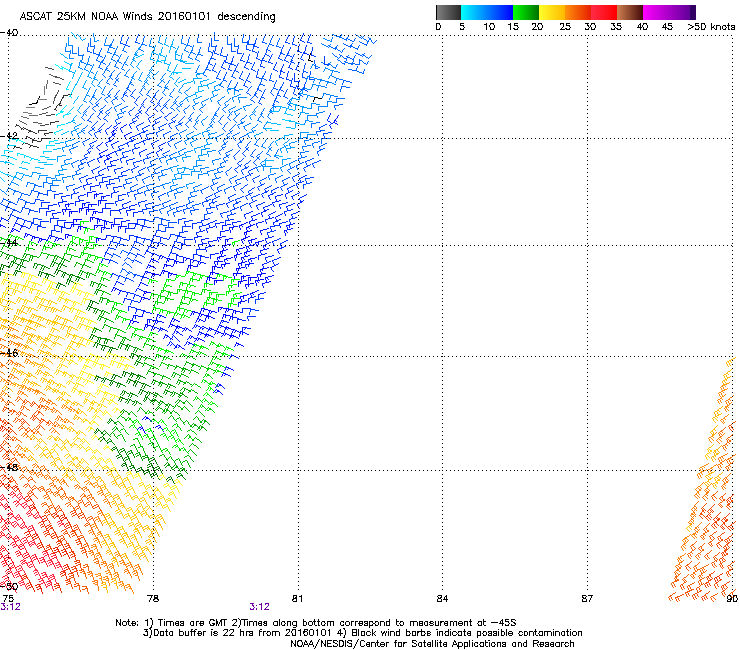
Task: Select the cyan-to-blue 5–15 knots color band
Action: [x=487, y=12]
